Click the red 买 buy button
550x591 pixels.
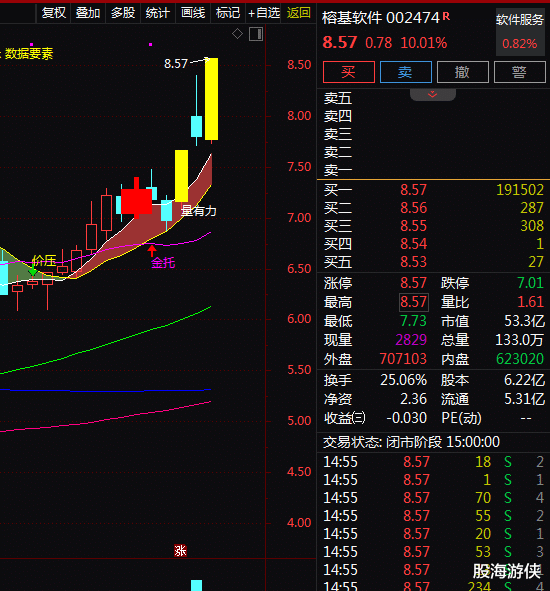[x=349, y=72]
